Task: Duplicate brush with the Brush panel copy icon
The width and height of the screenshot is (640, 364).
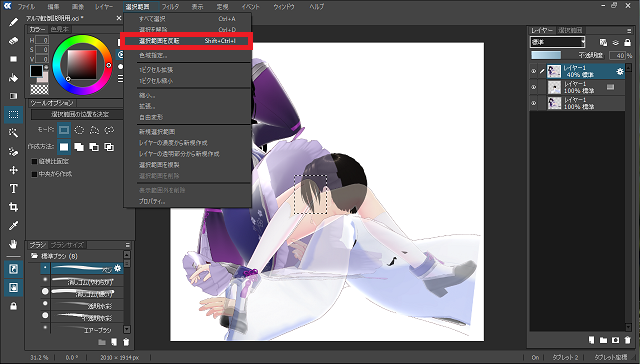Action: click(x=114, y=342)
